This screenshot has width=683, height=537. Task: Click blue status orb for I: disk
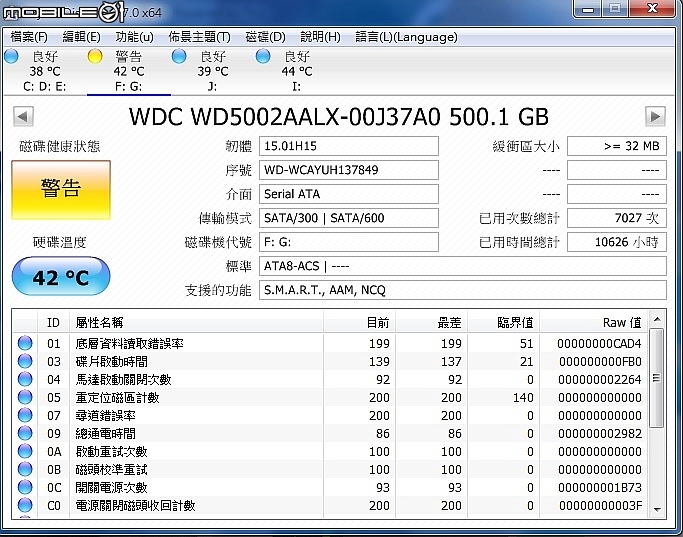click(x=263, y=57)
